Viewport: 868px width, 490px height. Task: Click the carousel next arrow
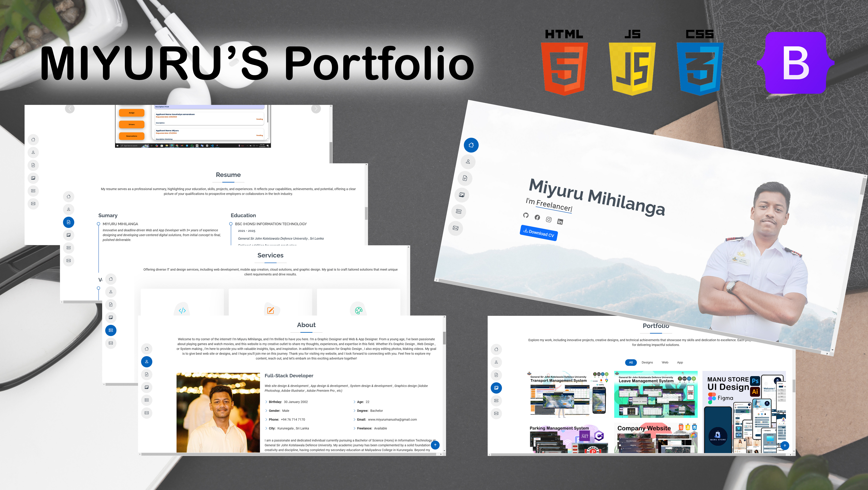(x=316, y=109)
